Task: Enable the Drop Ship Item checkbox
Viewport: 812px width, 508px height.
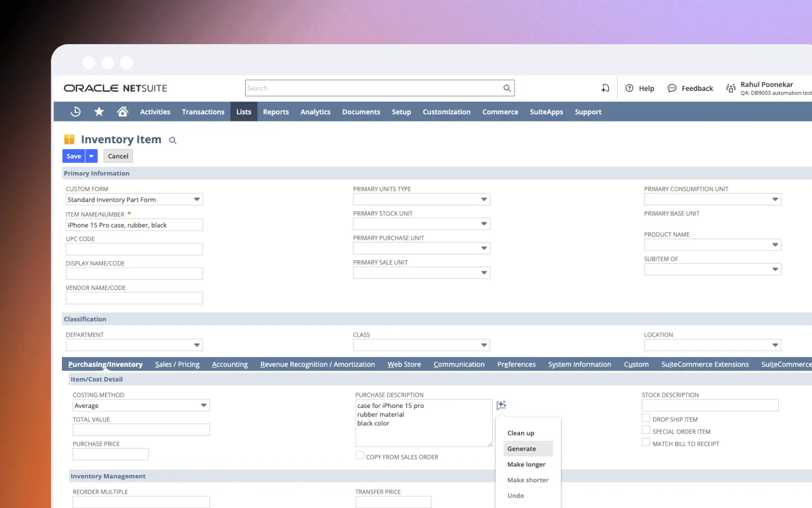Action: click(646, 418)
